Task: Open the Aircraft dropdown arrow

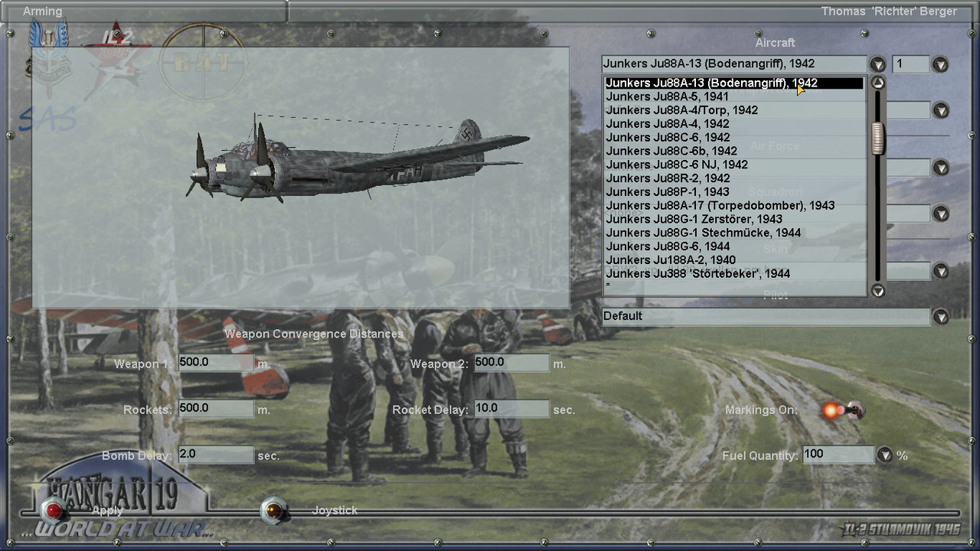Action: [x=877, y=64]
